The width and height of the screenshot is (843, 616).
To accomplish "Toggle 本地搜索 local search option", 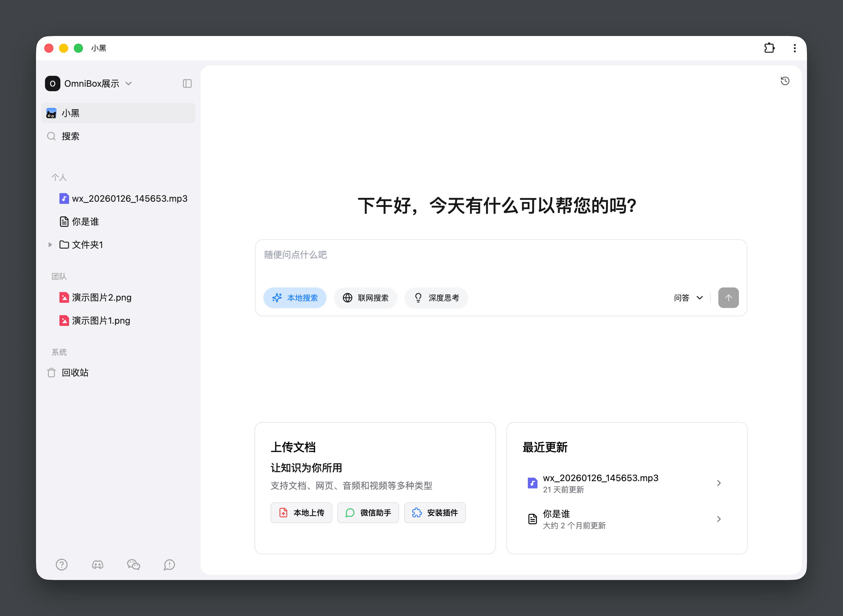I will tap(295, 297).
